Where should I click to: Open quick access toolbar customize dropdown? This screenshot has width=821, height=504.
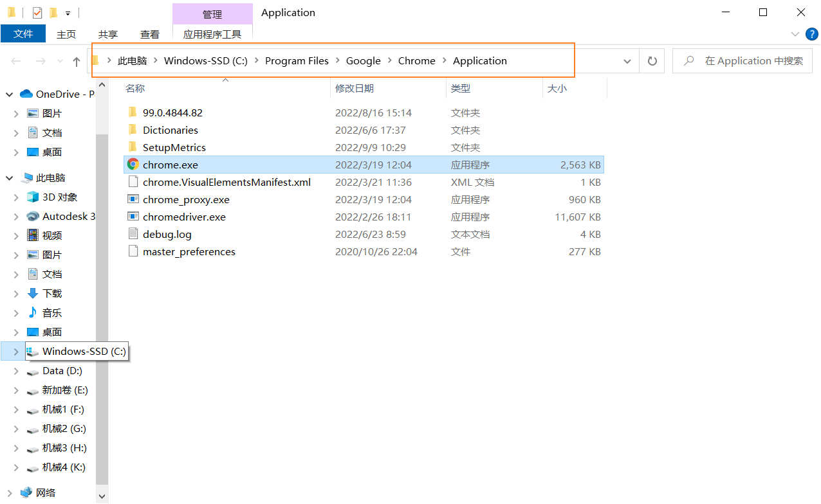tap(68, 13)
